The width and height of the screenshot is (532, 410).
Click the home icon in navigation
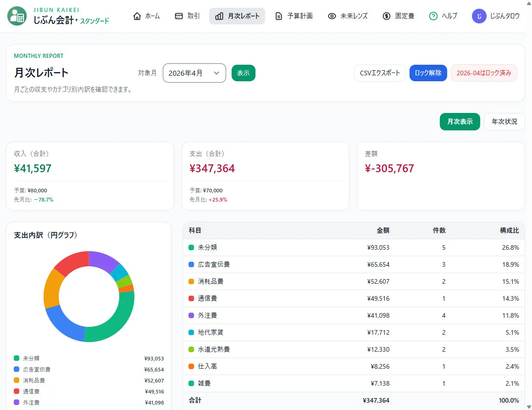137,16
